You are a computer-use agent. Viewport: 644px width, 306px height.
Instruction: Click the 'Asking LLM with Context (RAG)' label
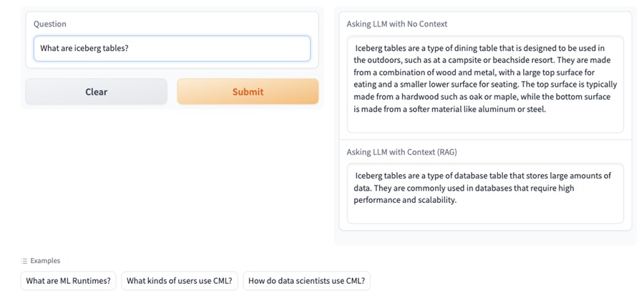click(401, 152)
